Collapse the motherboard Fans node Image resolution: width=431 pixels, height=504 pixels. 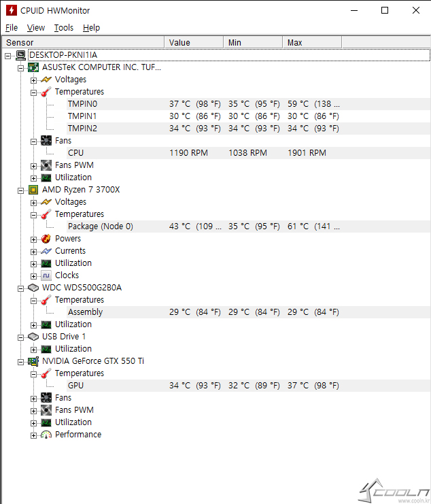point(33,141)
